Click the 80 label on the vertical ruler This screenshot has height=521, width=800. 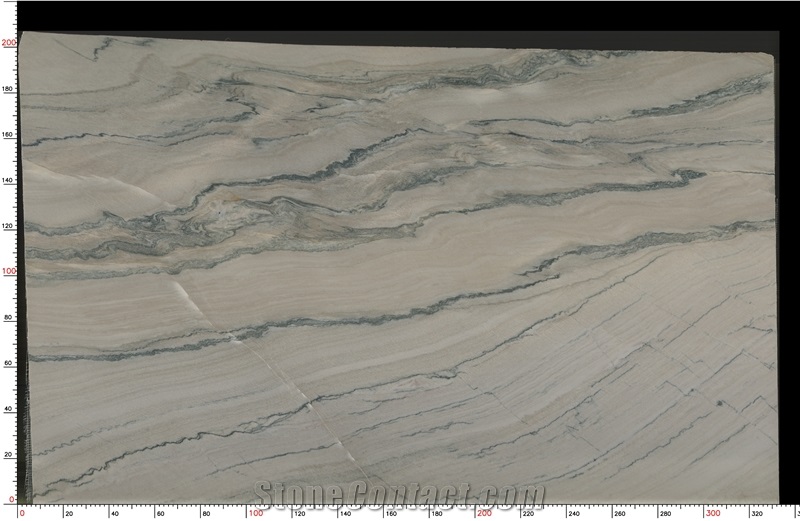tap(8, 317)
